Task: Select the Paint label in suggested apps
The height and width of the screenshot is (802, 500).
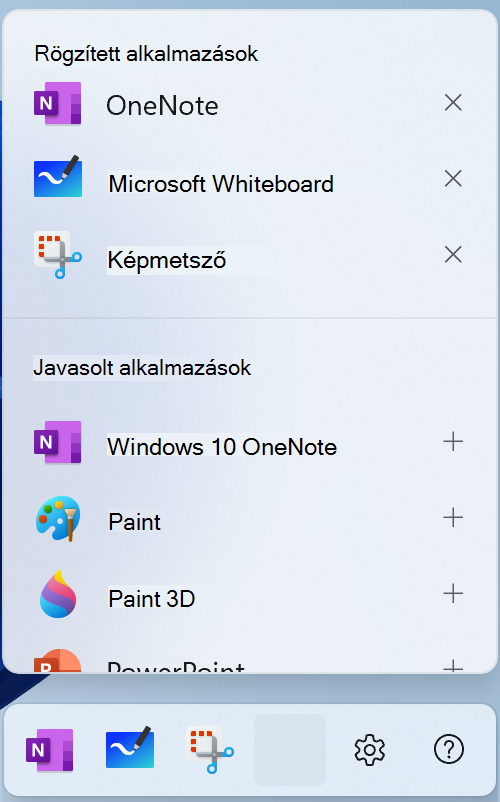Action: pyautogui.click(x=134, y=522)
